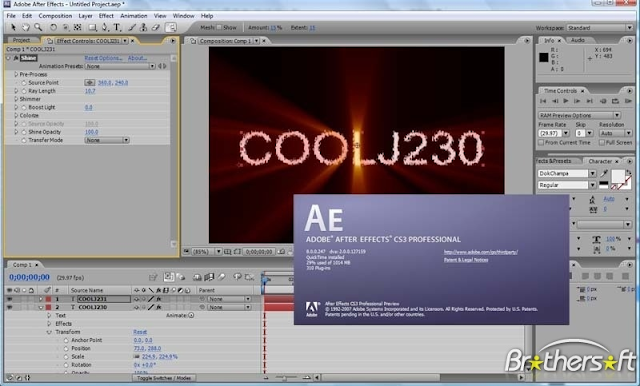Toggle audio mute in Time Controls

(x=603, y=101)
